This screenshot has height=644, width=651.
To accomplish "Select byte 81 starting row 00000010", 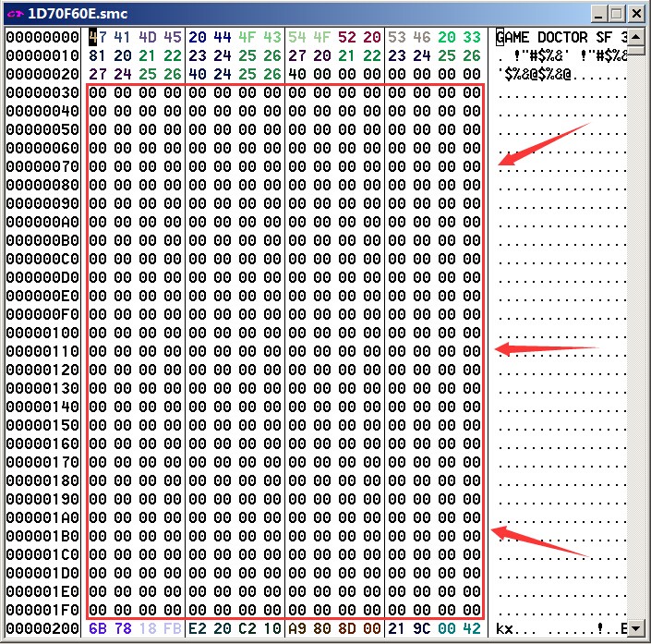I will point(97,56).
